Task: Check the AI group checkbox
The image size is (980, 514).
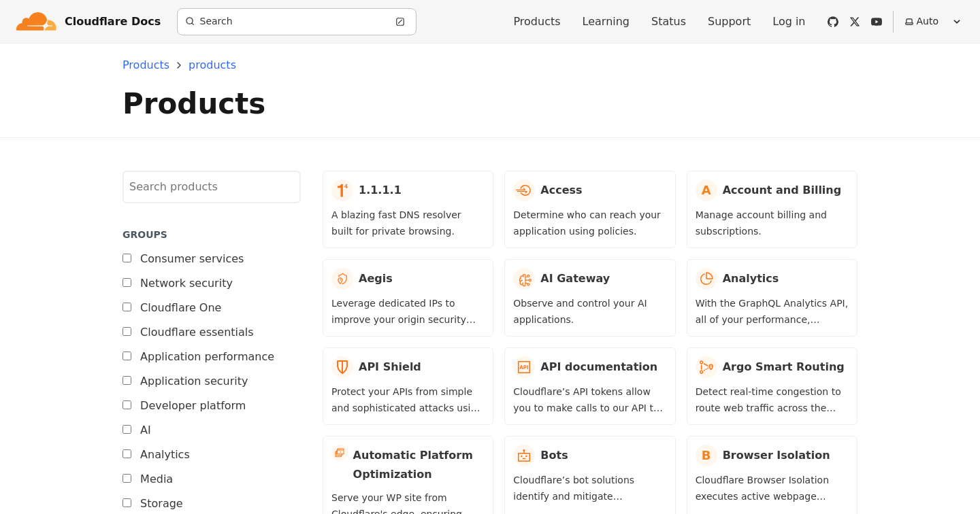Action: click(127, 430)
